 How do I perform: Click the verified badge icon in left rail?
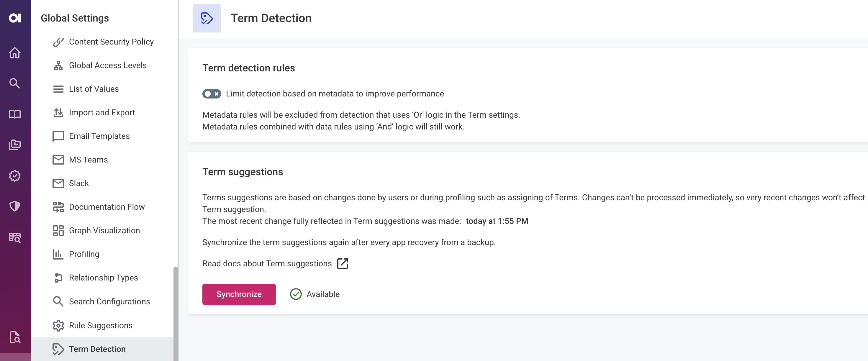click(15, 175)
